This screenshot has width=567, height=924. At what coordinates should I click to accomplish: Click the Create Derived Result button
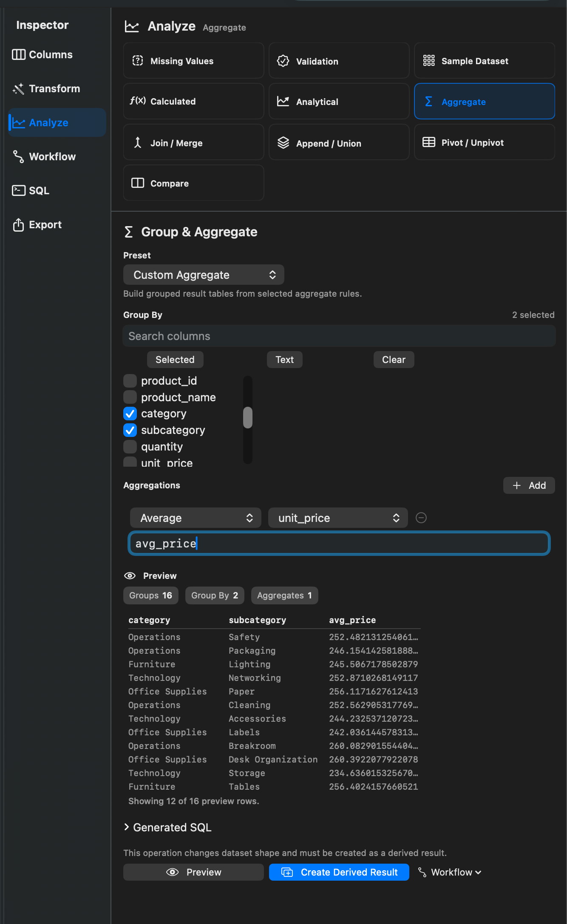[339, 872]
